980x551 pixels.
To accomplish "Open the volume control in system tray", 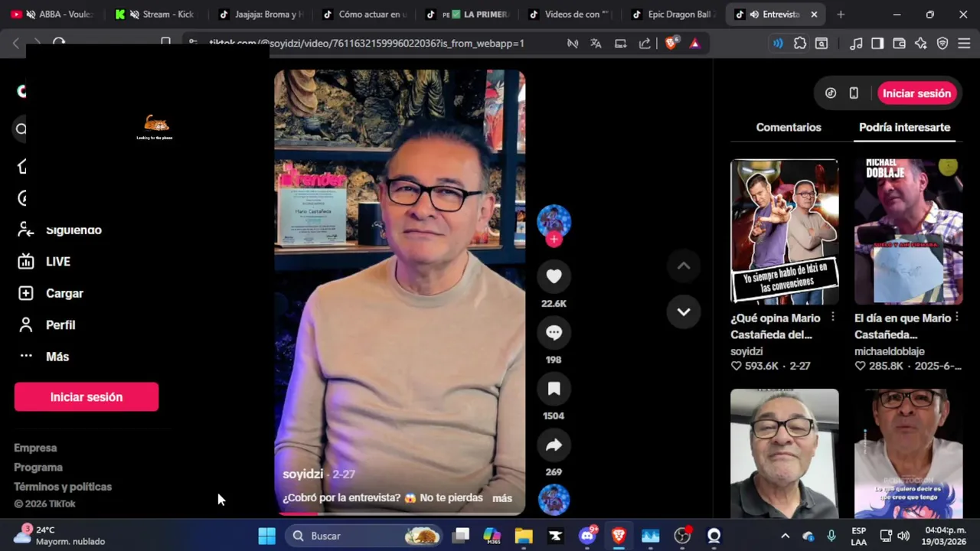I will tap(903, 536).
